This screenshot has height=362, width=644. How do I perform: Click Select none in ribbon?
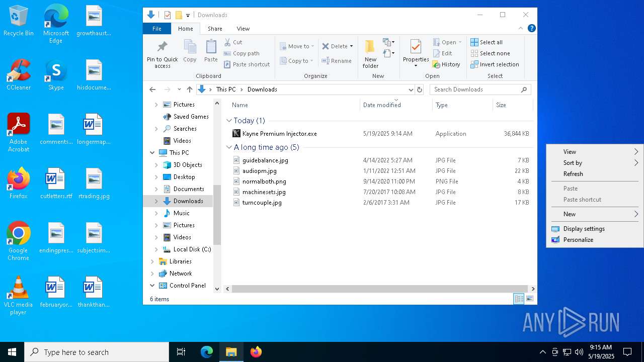point(490,53)
